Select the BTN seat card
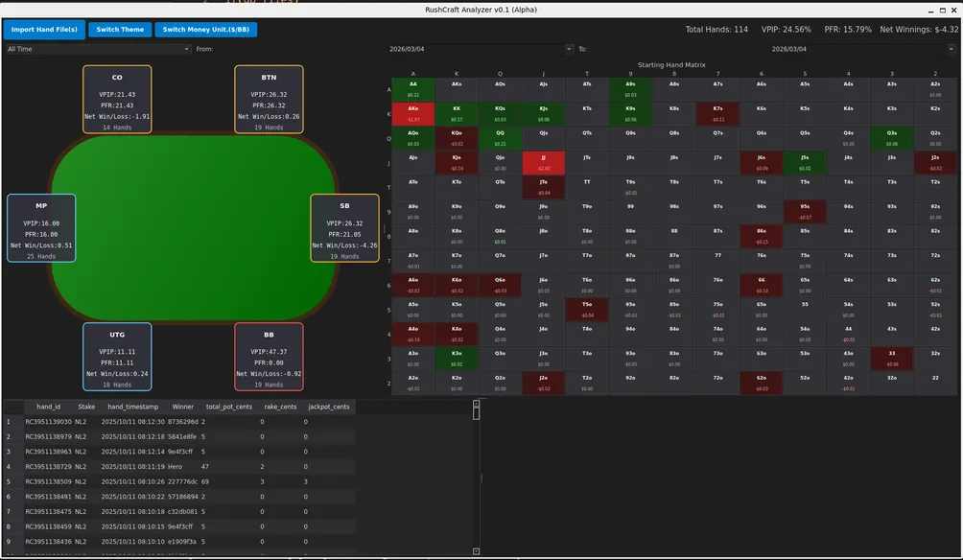Screen dimensions: 963x560 point(269,99)
